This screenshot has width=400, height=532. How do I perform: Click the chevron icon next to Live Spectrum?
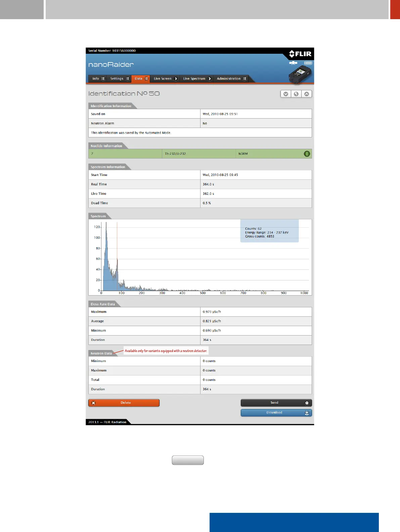[210, 79]
